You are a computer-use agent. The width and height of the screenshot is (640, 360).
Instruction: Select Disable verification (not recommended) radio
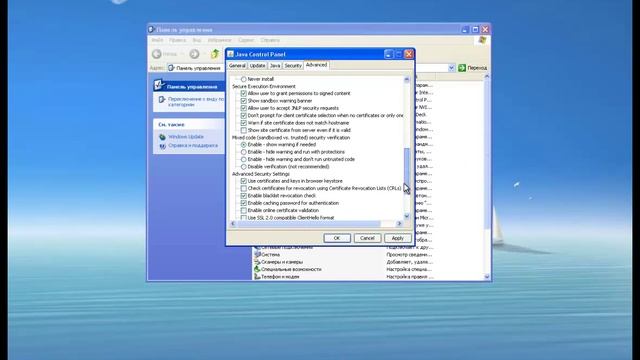click(243, 167)
